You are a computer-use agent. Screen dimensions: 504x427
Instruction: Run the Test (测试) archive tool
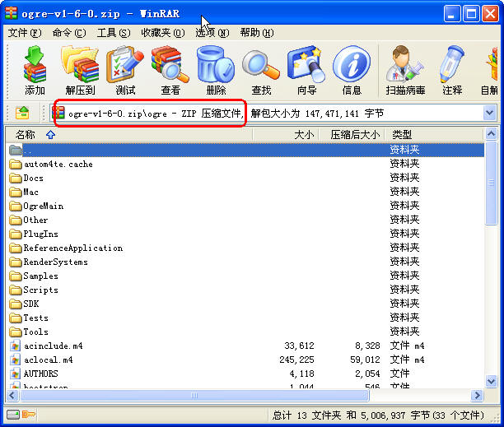[x=125, y=64]
